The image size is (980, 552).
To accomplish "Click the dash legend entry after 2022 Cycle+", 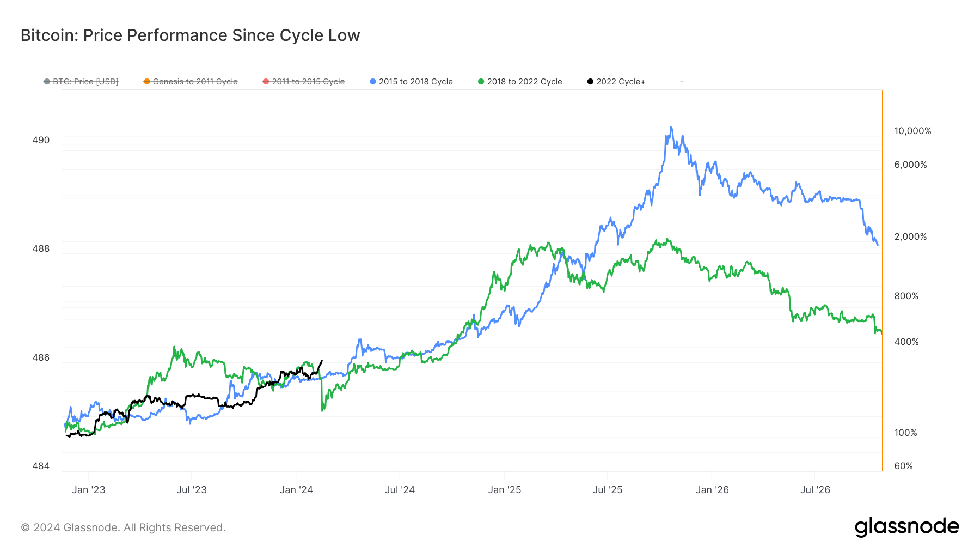I will coord(681,82).
